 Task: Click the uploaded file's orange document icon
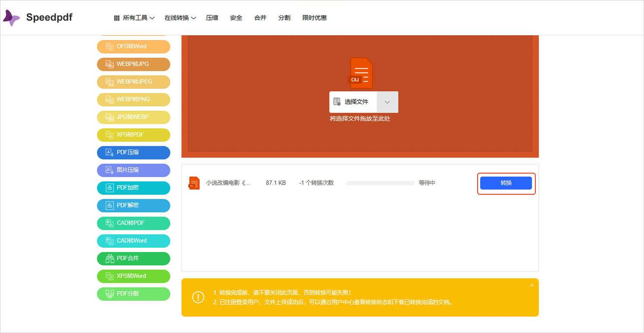click(194, 183)
